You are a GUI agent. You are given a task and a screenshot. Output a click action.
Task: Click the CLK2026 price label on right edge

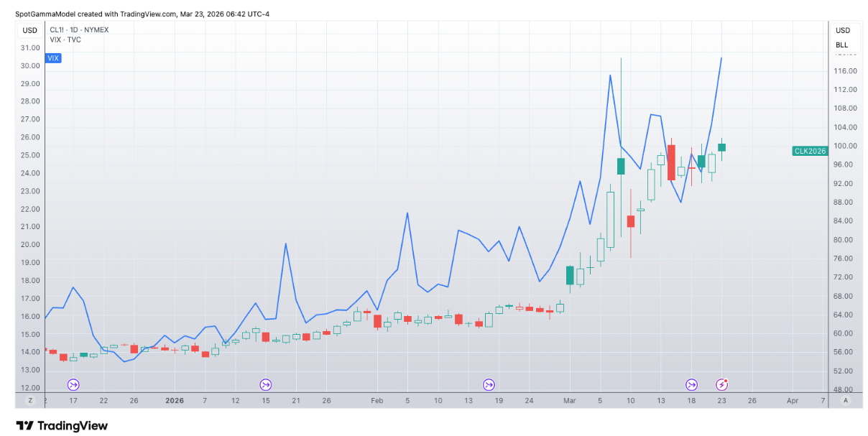point(810,151)
